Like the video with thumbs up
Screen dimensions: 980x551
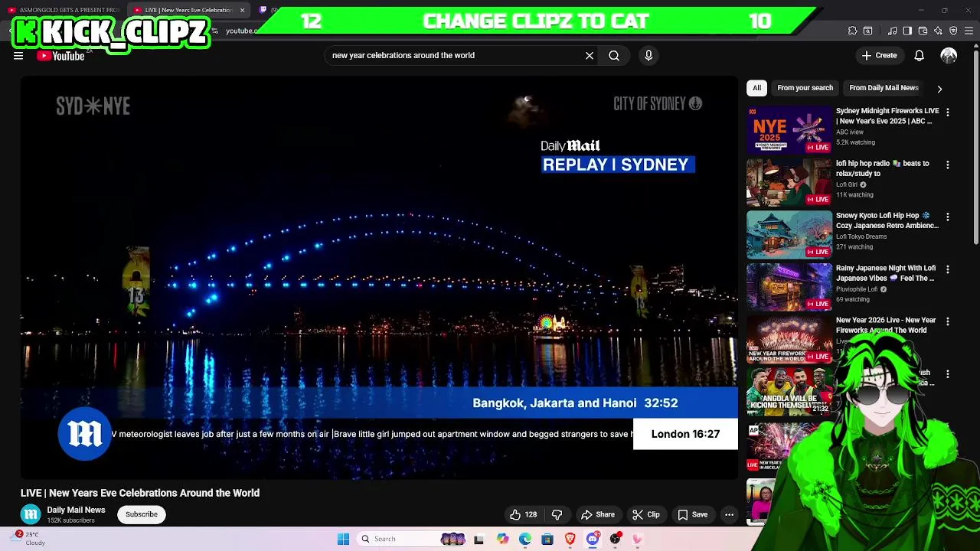click(524, 514)
